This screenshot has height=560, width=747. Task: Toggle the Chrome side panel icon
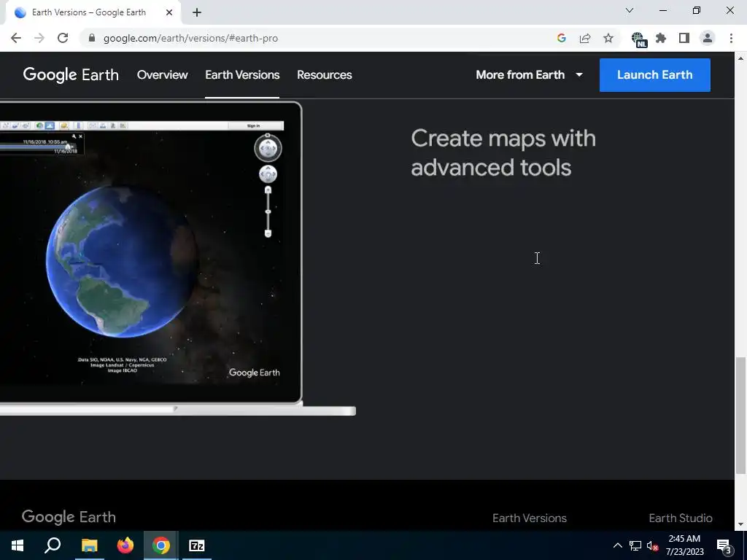coord(684,38)
